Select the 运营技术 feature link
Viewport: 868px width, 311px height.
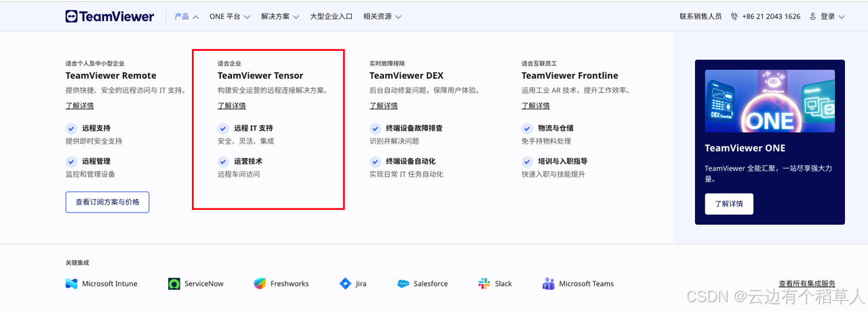248,161
